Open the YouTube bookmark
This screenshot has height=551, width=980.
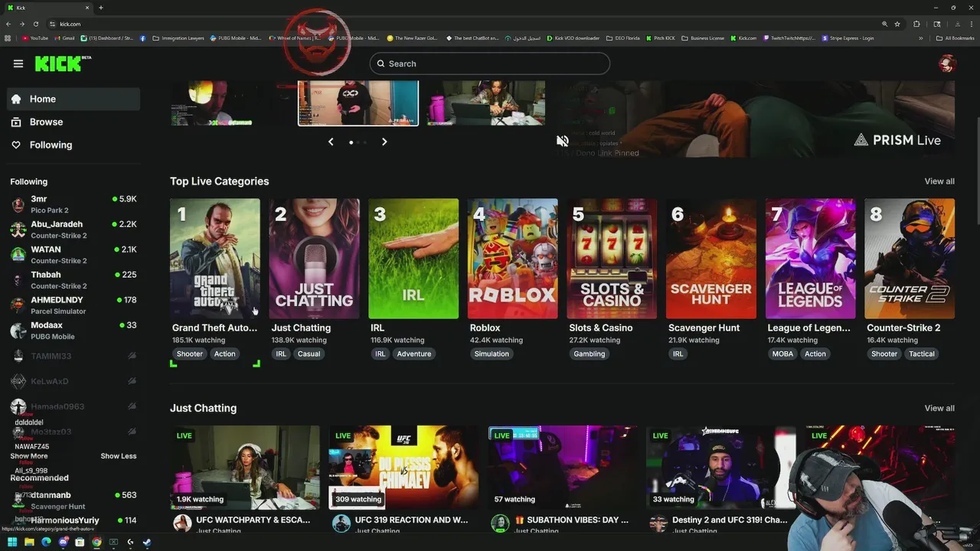[x=35, y=38]
